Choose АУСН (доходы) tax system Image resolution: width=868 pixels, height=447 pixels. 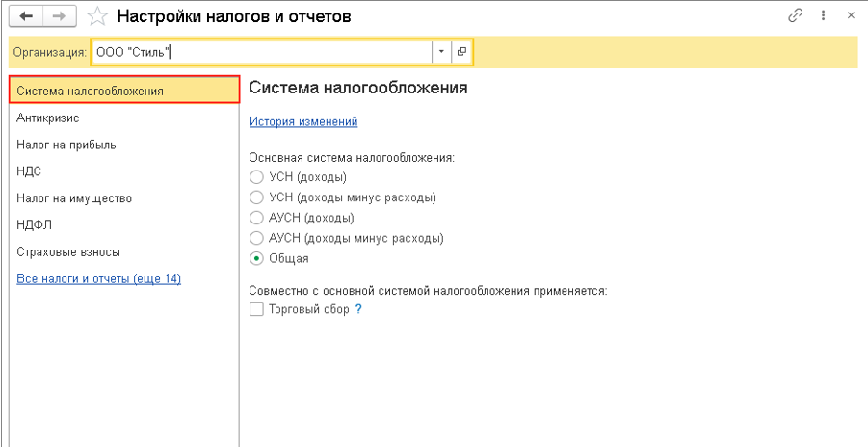(x=256, y=218)
